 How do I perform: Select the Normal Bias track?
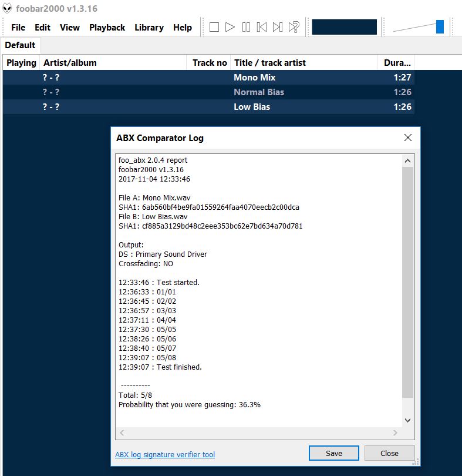[209, 92]
